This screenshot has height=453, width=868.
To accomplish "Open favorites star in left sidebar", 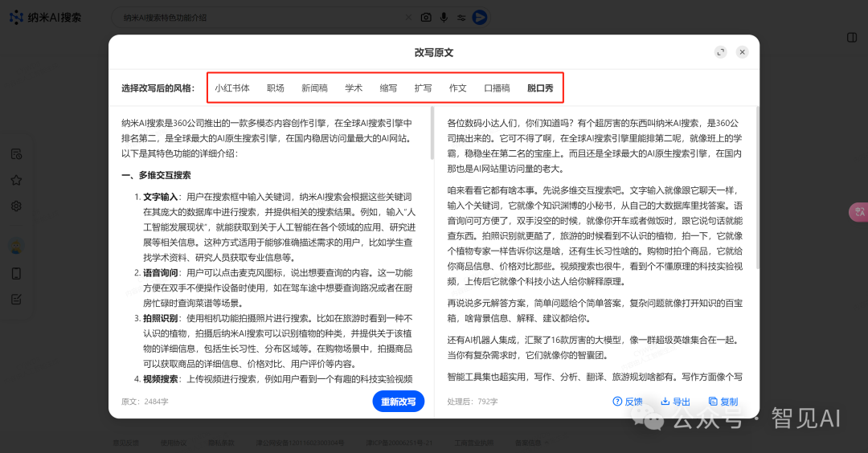I will coord(16,180).
